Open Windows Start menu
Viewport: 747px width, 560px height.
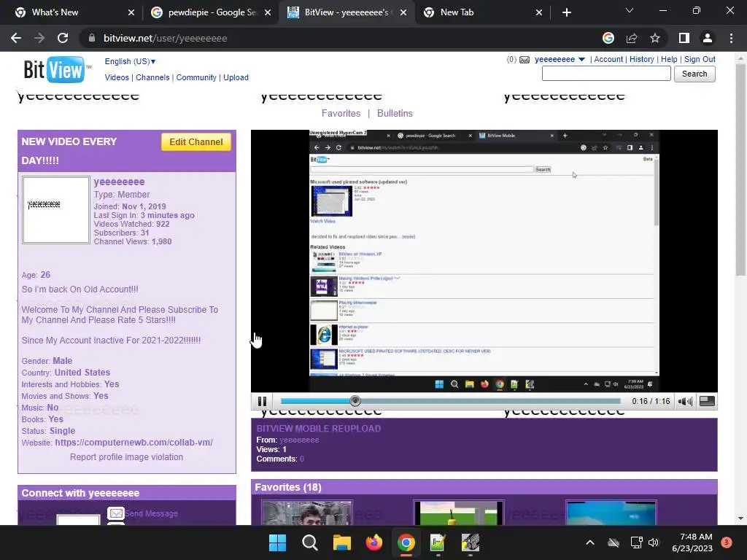pyautogui.click(x=277, y=542)
